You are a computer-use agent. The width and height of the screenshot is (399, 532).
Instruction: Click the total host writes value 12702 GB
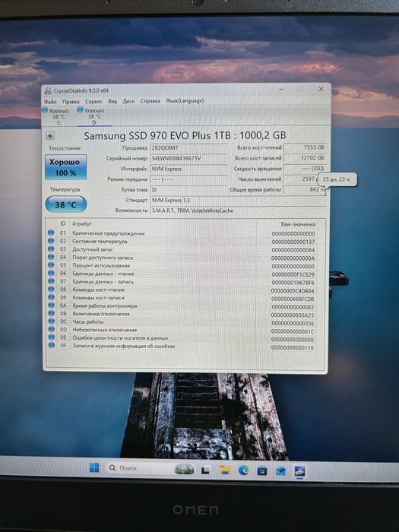click(x=305, y=158)
